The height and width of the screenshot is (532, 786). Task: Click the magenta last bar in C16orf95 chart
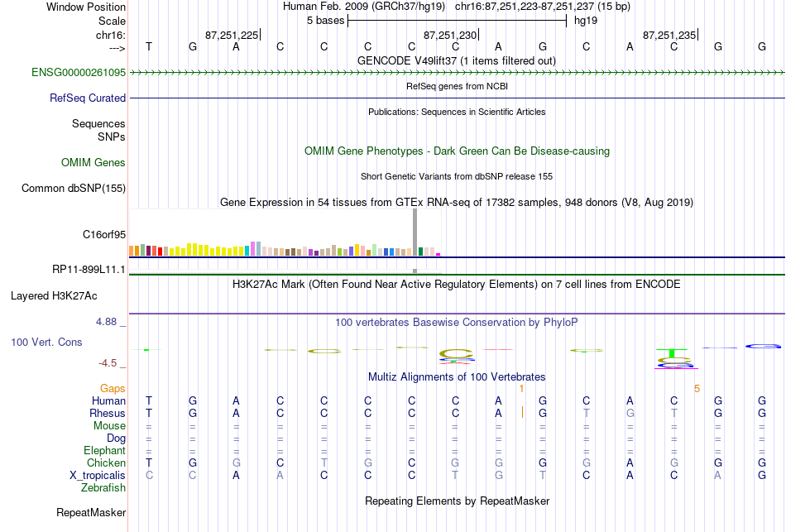(439, 255)
